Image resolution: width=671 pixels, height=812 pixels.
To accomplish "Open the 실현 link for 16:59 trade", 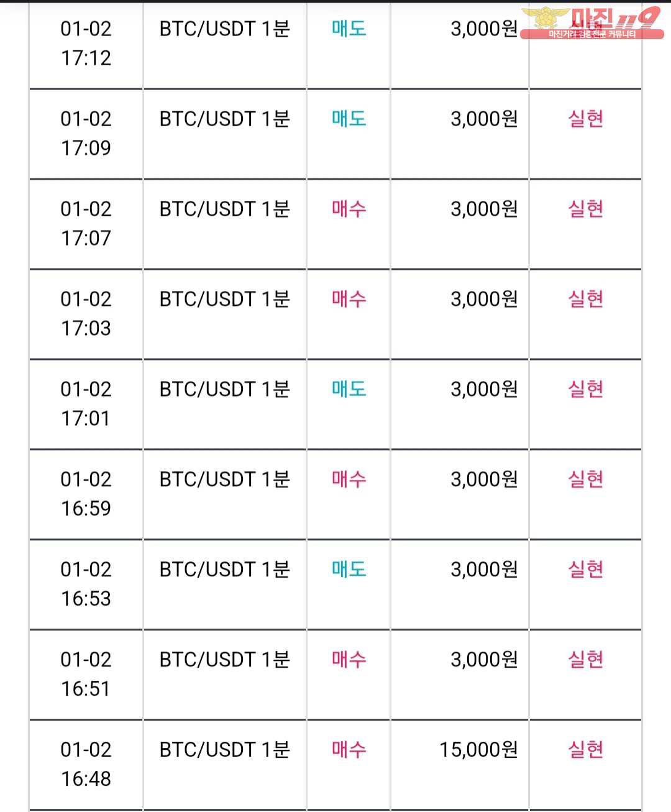I will coord(586,479).
